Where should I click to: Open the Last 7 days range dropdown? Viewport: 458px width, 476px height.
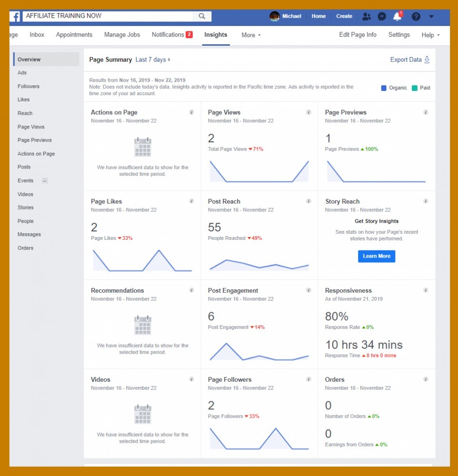[153, 60]
